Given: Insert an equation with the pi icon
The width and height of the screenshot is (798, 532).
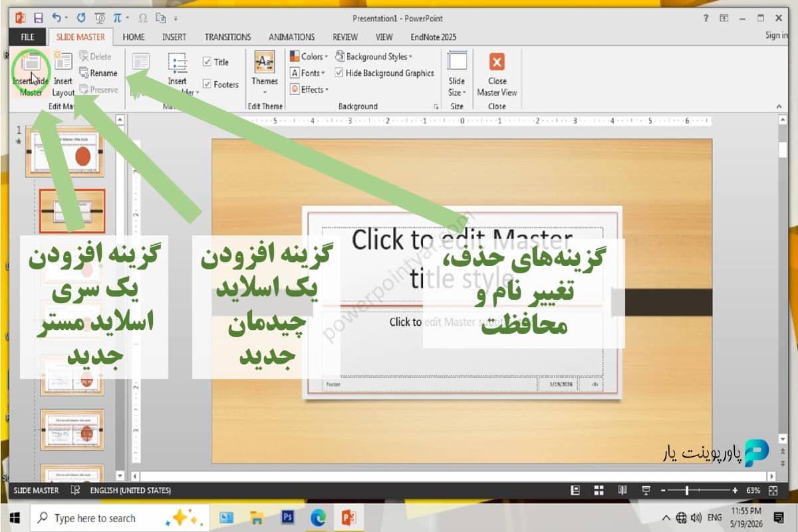Looking at the screenshot, I should [x=118, y=19].
